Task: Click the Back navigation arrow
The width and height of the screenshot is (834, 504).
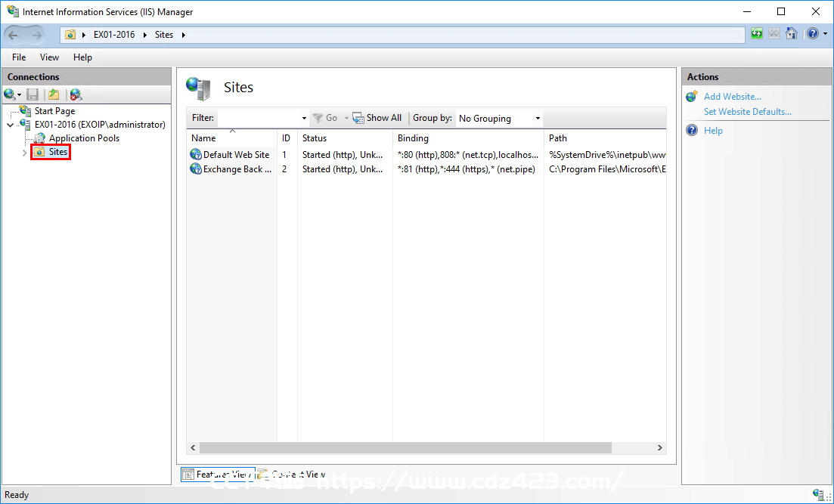Action: (14, 35)
